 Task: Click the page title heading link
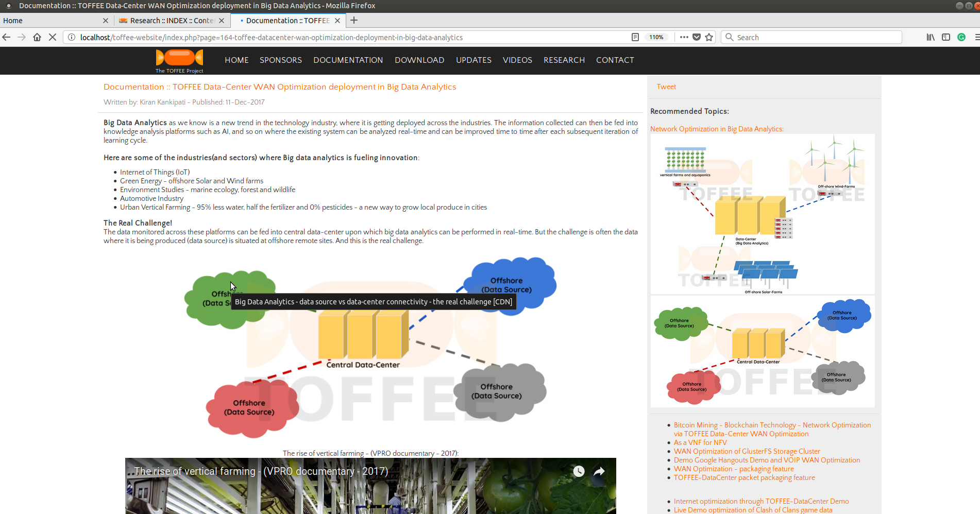point(280,87)
